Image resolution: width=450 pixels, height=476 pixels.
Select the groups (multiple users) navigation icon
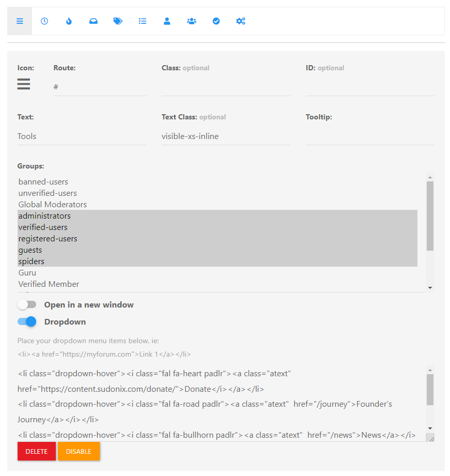[x=192, y=21]
